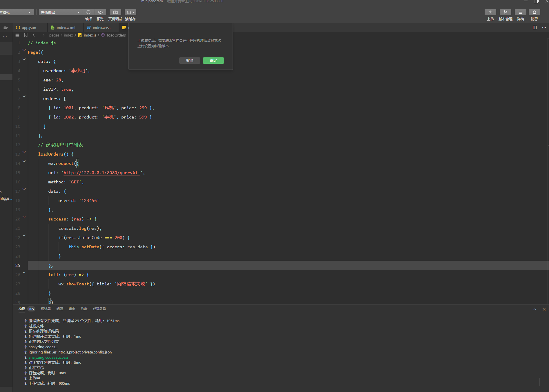Collapse code fold at line 7 orders

(24, 96)
